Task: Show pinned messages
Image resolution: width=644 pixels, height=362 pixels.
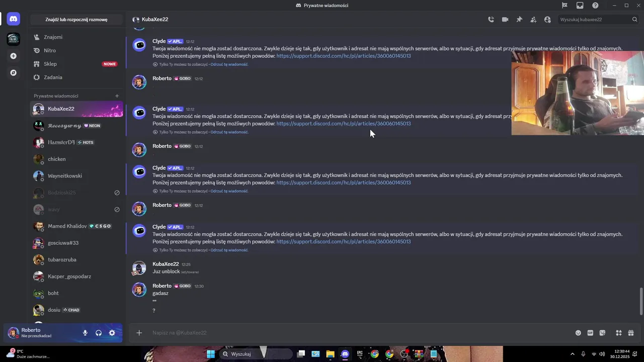Action: pyautogui.click(x=519, y=20)
